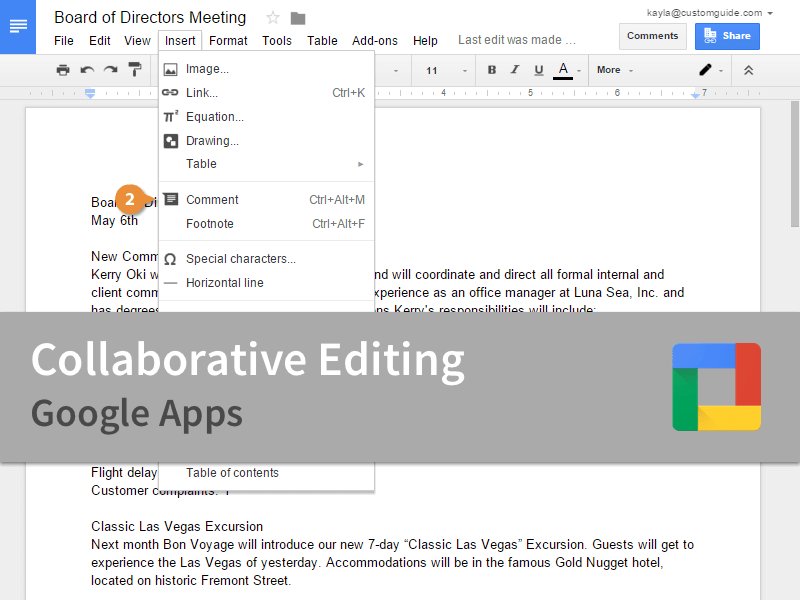This screenshot has width=800, height=600.
Task: Insert a Horizontal line
Action: click(266, 283)
